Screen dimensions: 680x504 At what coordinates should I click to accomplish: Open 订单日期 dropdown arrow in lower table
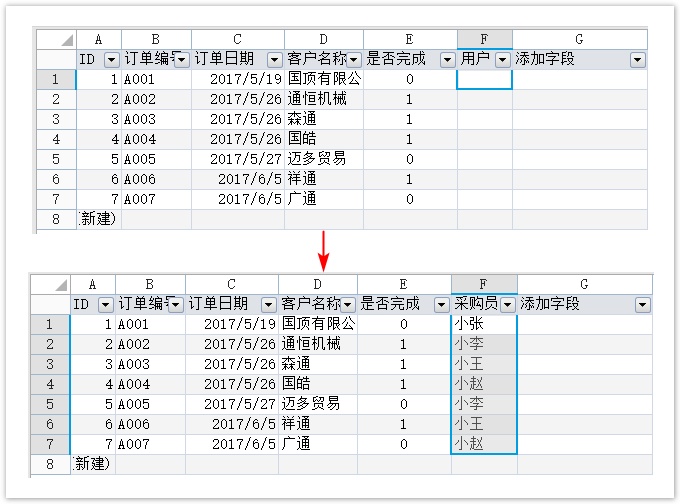point(268,304)
